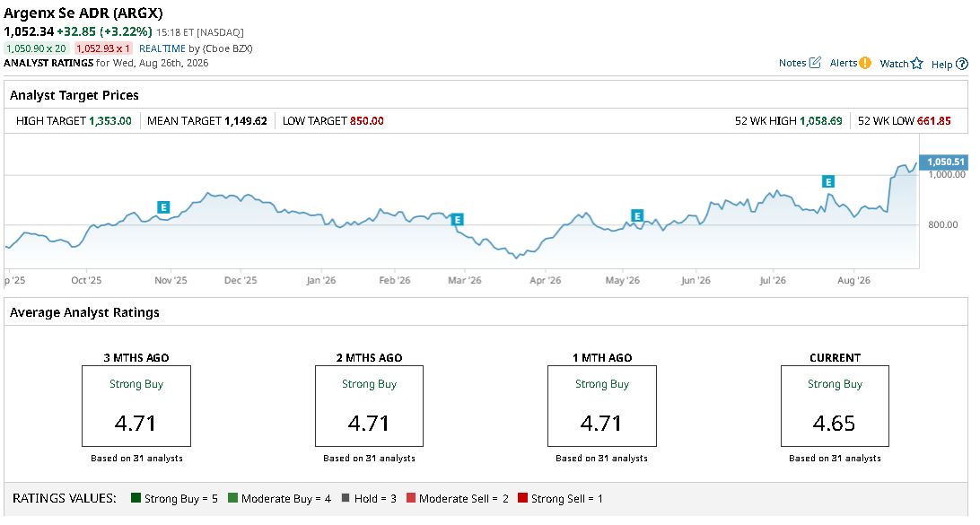This screenshot has height=525, width=980.
Task: Click the green Moderate Buy legend swatch
Action: pyautogui.click(x=233, y=497)
